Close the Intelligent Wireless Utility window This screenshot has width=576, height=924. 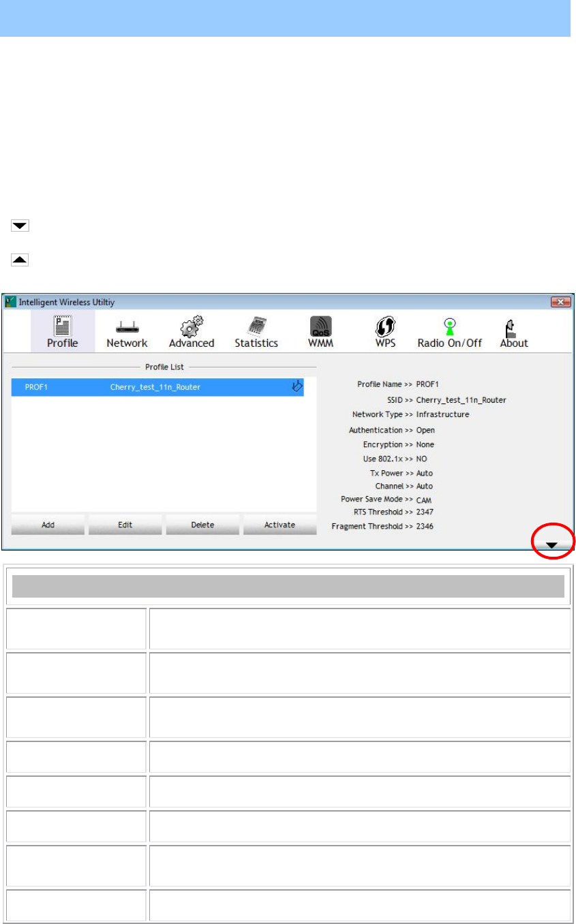click(560, 301)
